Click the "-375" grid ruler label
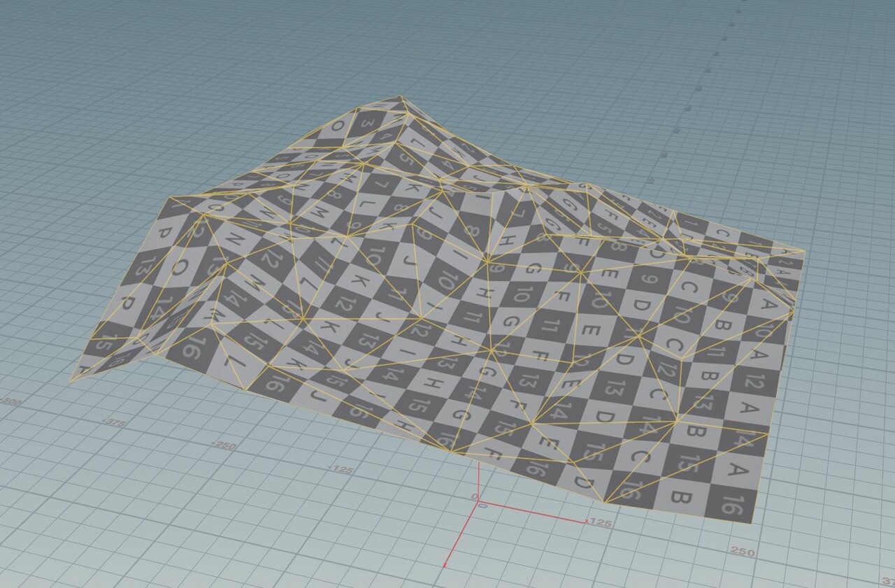Viewport: 895px width, 588px height. tap(114, 422)
